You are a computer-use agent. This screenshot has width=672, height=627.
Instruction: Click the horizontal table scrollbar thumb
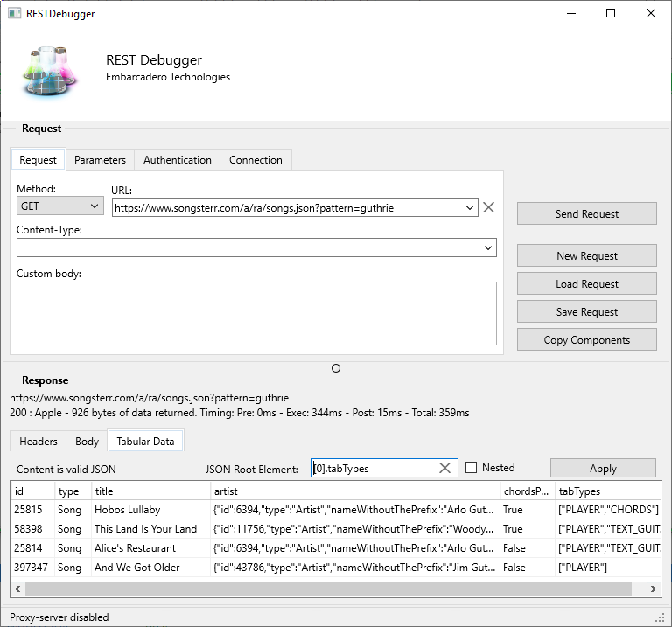point(328,589)
